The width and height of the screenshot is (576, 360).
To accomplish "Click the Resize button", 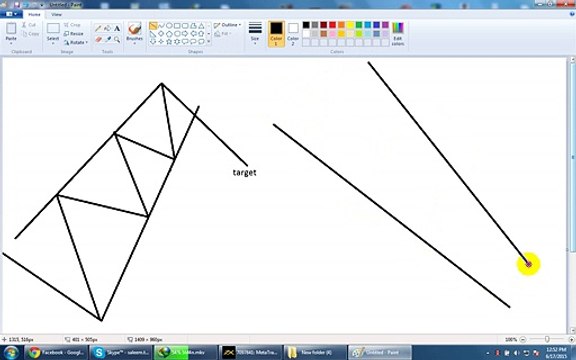I will point(74,33).
